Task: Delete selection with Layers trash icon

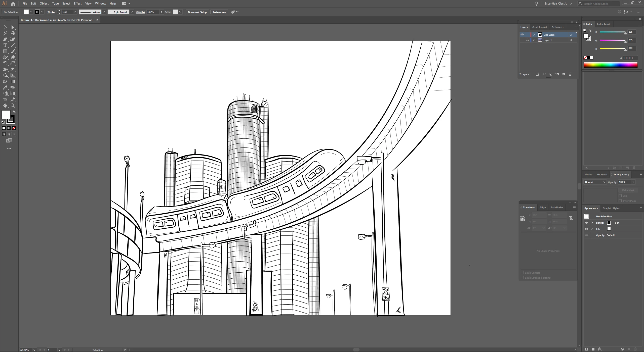Action: 570,74
